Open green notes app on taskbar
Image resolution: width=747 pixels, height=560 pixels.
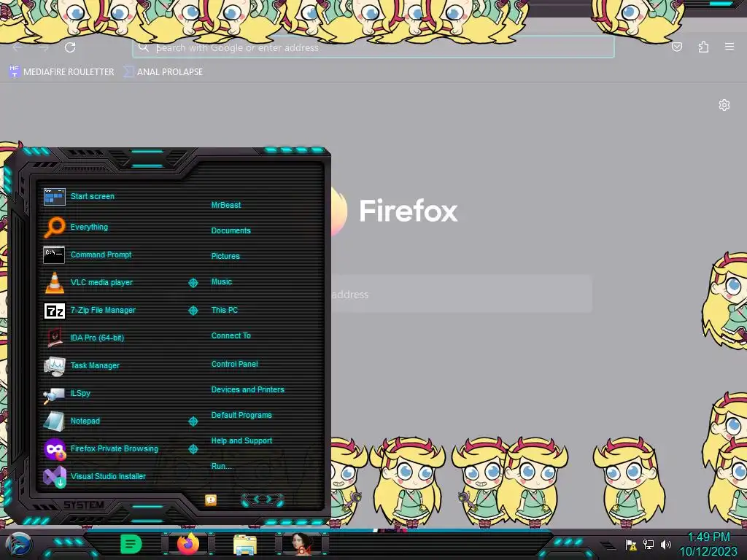pyautogui.click(x=131, y=544)
